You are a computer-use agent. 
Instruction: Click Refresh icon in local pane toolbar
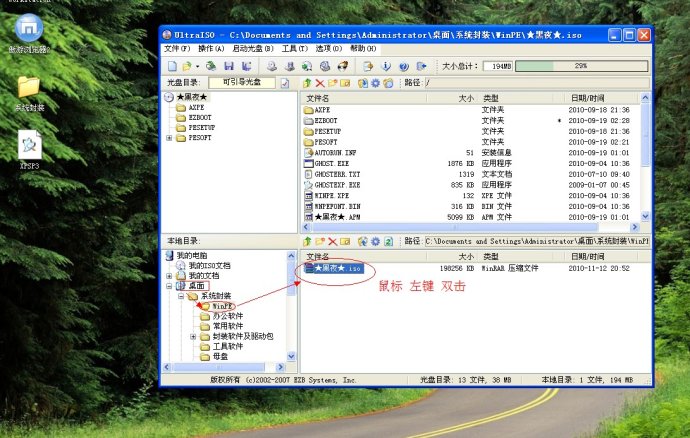(388, 241)
